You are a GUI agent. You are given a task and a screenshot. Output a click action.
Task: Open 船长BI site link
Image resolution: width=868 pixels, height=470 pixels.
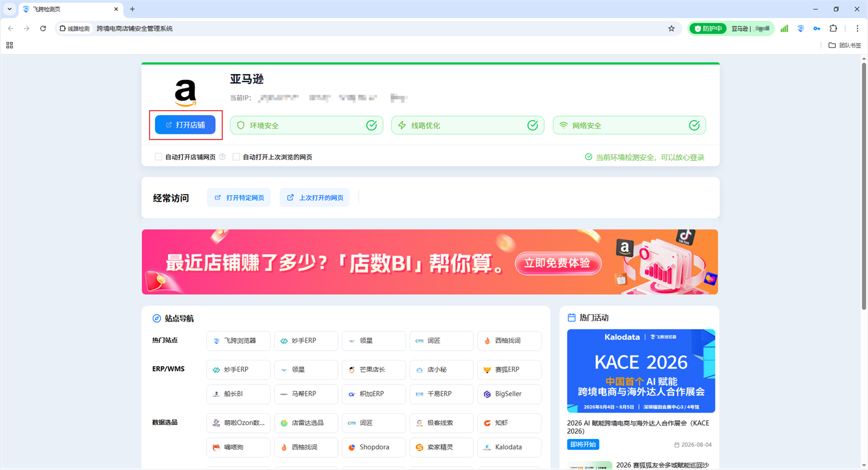pyautogui.click(x=238, y=394)
